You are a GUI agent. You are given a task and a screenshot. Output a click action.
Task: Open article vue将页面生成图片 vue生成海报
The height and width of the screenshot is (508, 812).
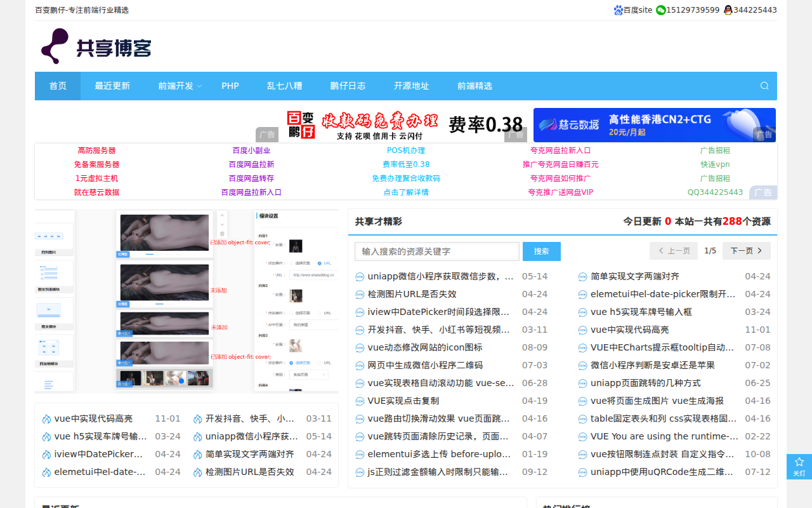pos(657,401)
